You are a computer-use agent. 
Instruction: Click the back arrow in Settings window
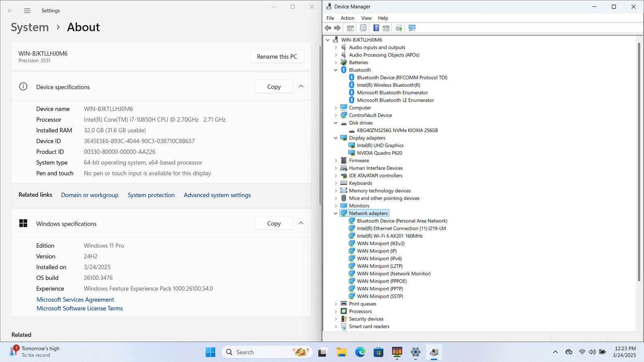pos(10,11)
